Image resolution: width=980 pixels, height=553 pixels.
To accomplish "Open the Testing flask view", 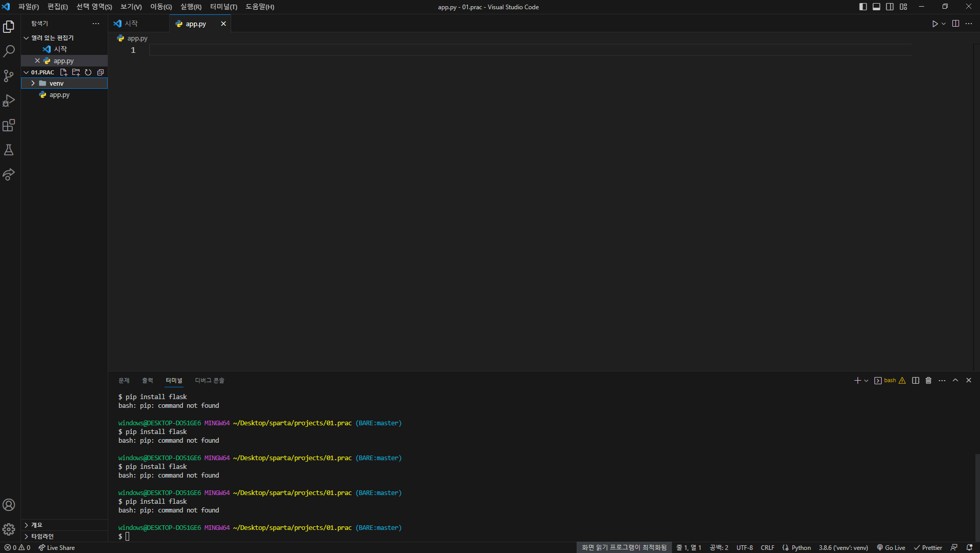I will (x=9, y=150).
